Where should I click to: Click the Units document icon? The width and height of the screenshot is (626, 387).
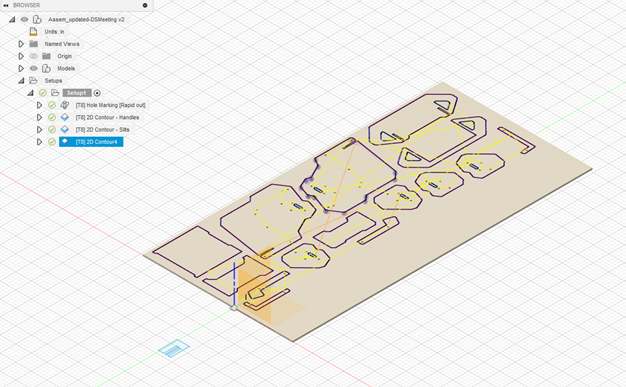point(34,32)
